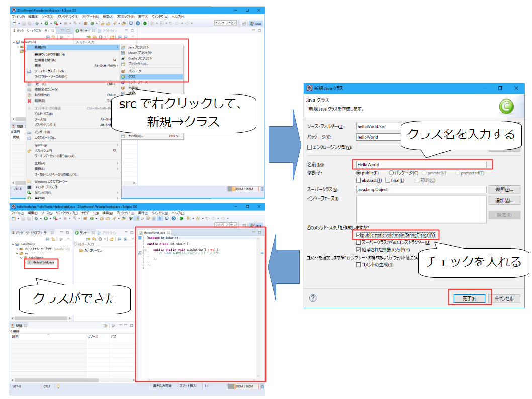532x399 pixels.
Task: Open Run dropdown arrow in HelloWorld.java Eclipse window
Action: pos(50,218)
